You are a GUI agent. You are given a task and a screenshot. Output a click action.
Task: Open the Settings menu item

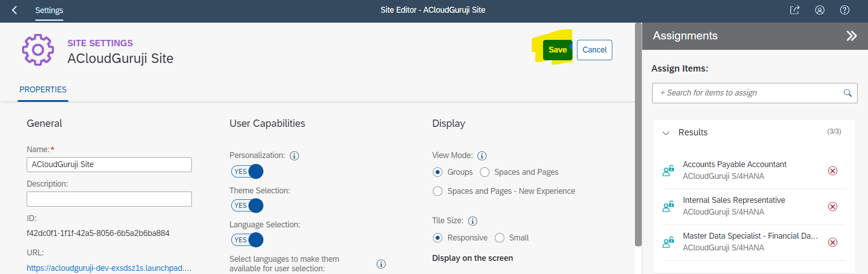click(49, 10)
